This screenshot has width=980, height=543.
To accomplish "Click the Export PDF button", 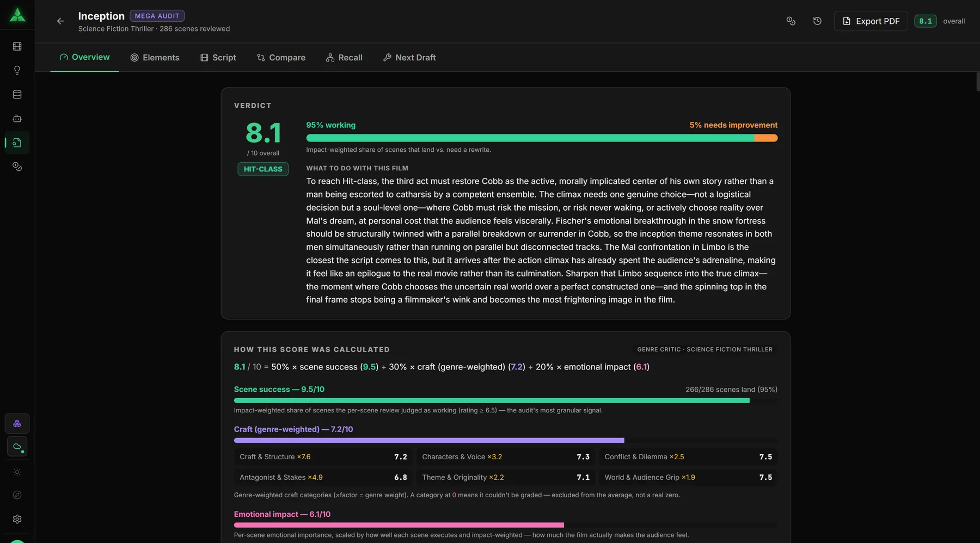I will click(871, 21).
